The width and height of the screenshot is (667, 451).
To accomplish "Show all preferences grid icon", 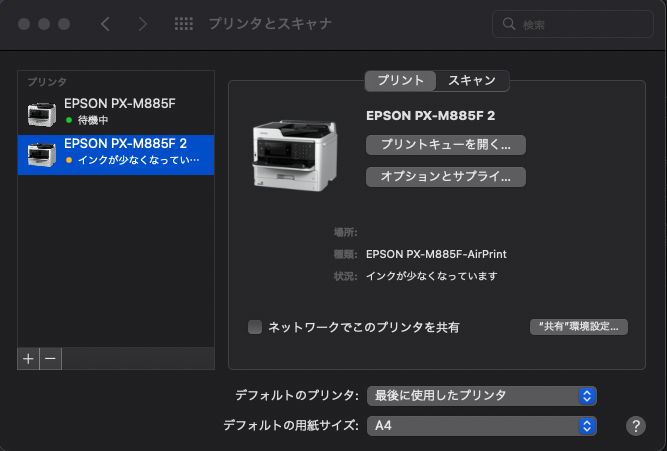I will (184, 24).
